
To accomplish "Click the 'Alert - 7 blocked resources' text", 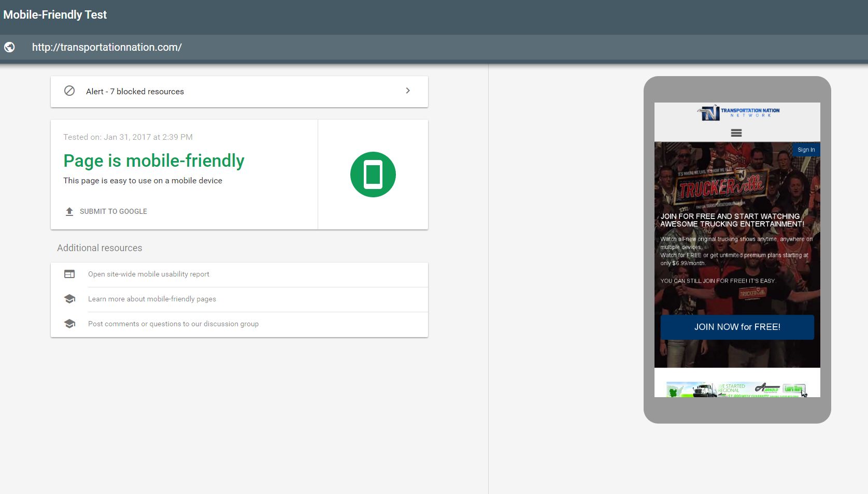I will [x=135, y=91].
